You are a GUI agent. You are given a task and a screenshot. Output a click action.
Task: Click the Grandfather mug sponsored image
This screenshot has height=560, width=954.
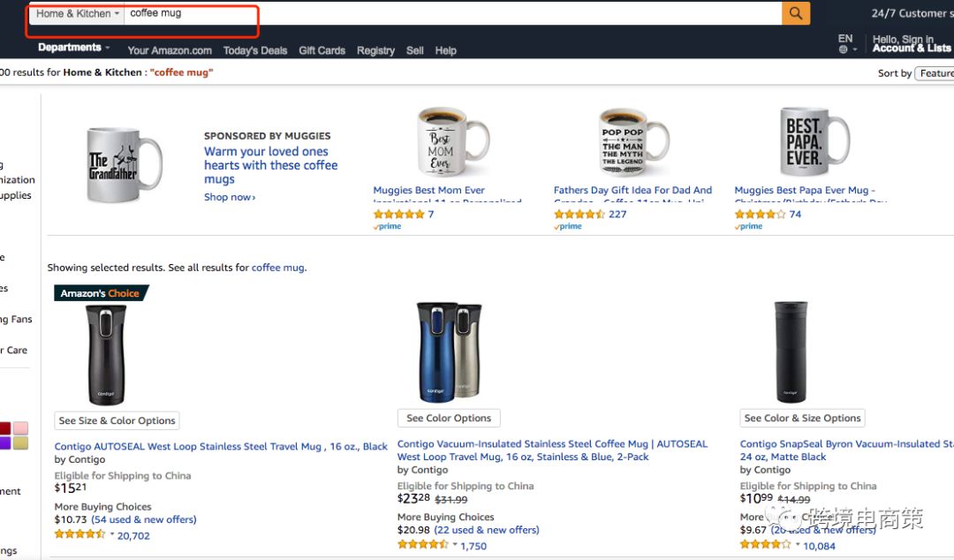click(x=125, y=166)
